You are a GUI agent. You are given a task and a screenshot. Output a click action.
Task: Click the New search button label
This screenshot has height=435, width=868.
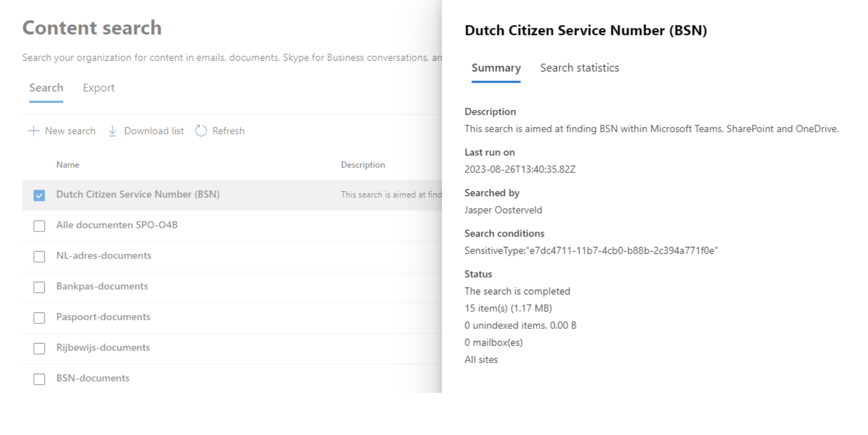click(x=70, y=131)
